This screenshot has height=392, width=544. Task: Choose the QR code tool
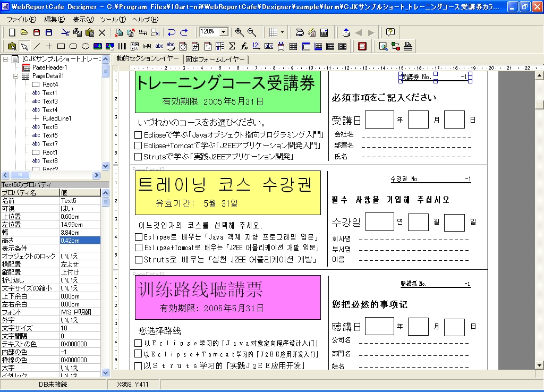click(x=134, y=46)
